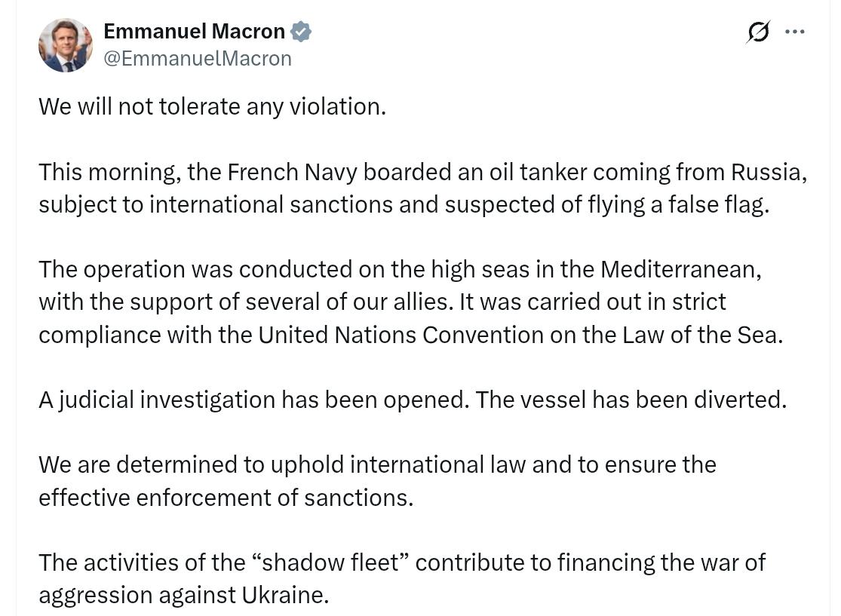
Task: Click the line 'We will not tolerate any violation.'
Action: click(212, 106)
